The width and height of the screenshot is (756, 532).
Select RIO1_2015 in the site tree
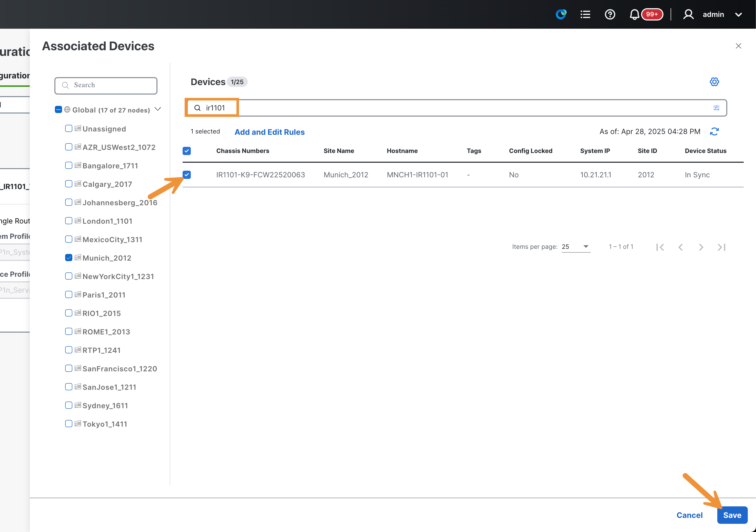[102, 313]
